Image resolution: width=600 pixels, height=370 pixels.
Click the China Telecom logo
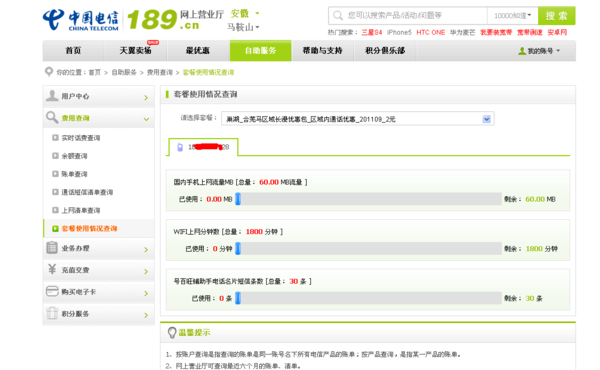tap(81, 20)
